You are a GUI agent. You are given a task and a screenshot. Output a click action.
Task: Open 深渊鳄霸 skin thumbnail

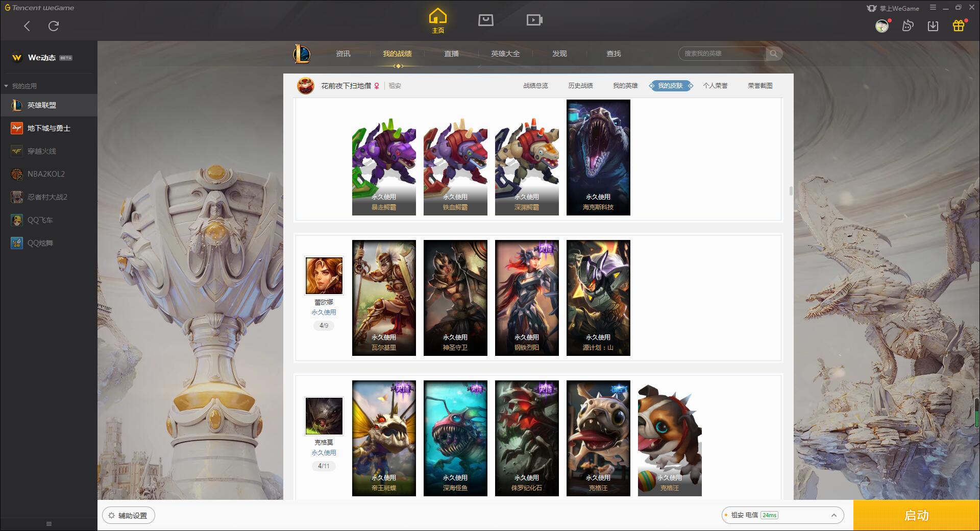click(527, 157)
